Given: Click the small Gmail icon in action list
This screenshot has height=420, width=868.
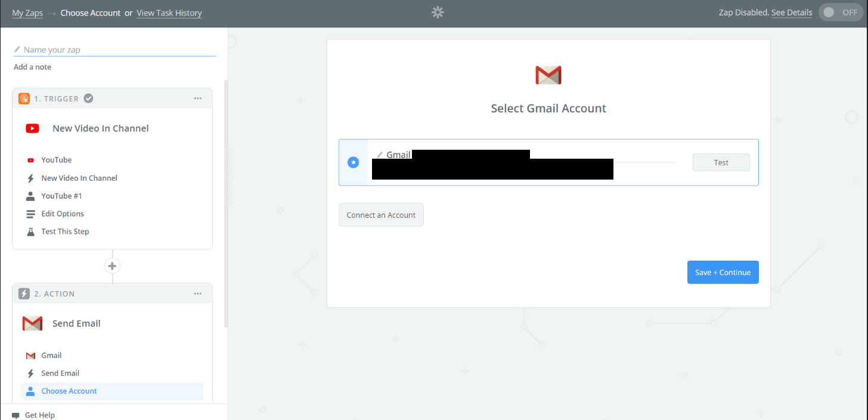Looking at the screenshot, I should pyautogui.click(x=30, y=356).
